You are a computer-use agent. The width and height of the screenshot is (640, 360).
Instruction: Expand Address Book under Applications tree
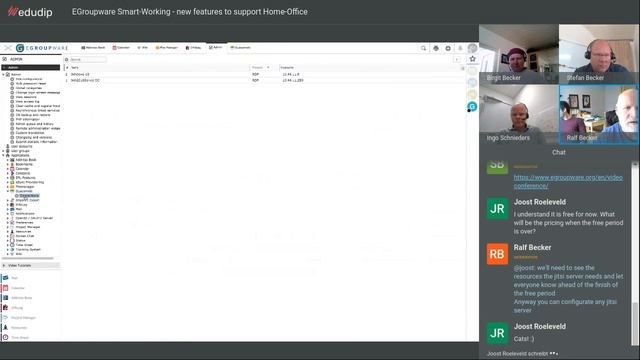tap(8, 160)
